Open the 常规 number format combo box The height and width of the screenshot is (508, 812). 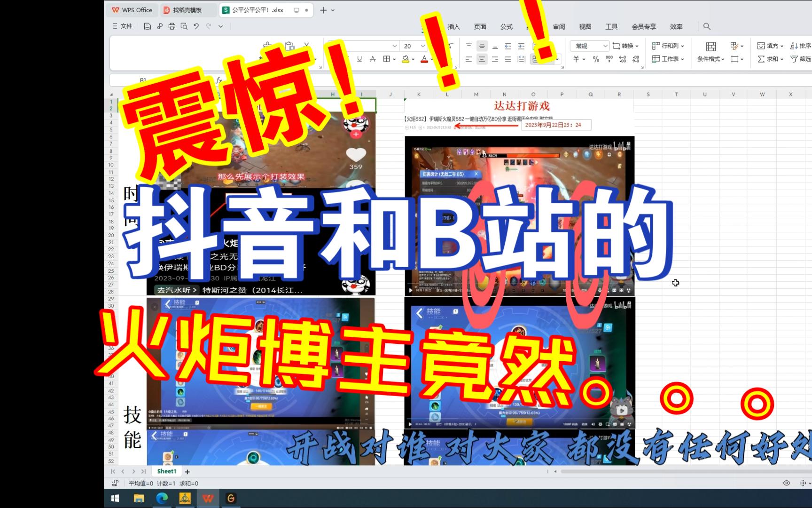tap(589, 46)
